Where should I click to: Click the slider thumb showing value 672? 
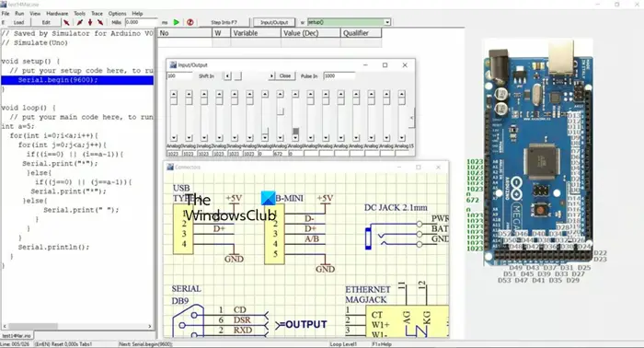click(x=280, y=111)
